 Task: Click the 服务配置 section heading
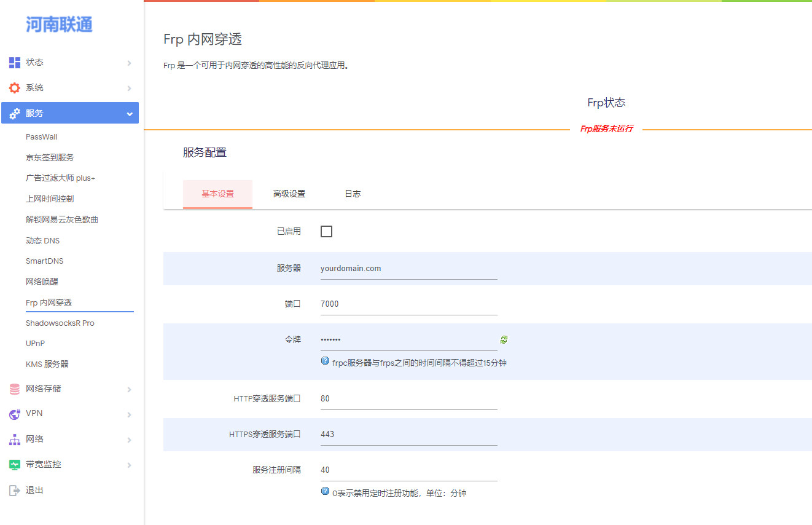point(205,152)
